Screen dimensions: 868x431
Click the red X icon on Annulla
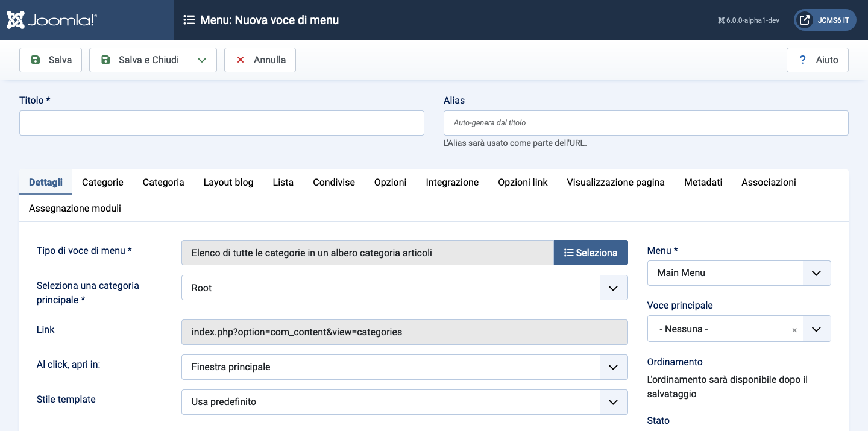[241, 60]
